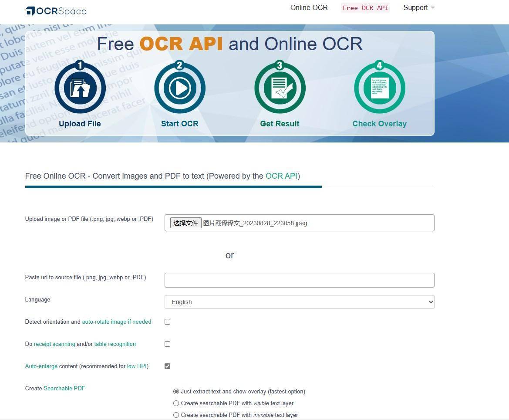Click the Get Result step label
509x420 pixels.
pyautogui.click(x=280, y=123)
